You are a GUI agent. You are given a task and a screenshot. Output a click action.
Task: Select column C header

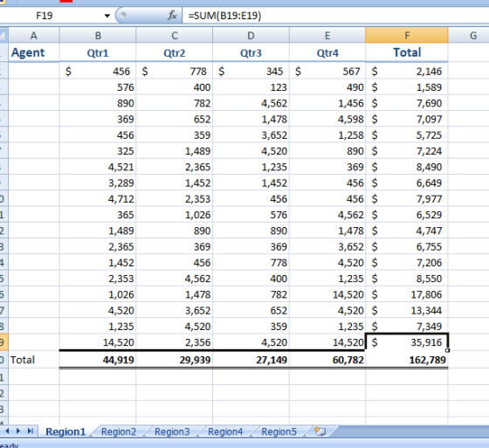(x=175, y=35)
